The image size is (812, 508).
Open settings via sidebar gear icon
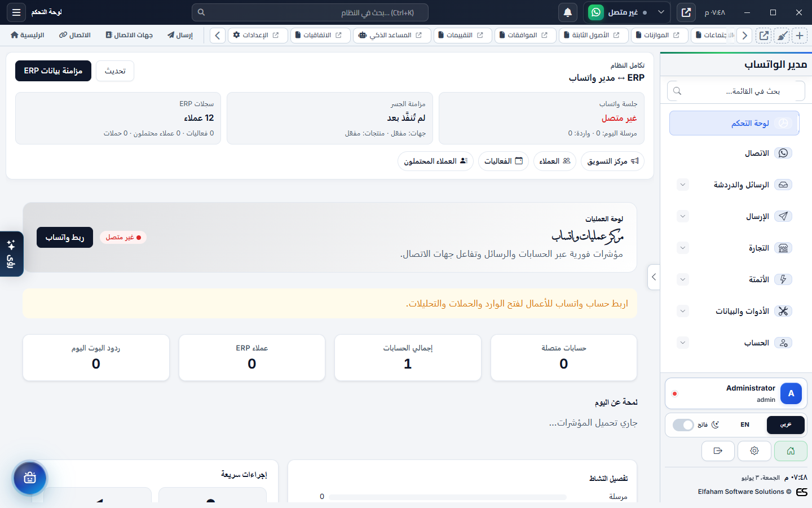754,450
